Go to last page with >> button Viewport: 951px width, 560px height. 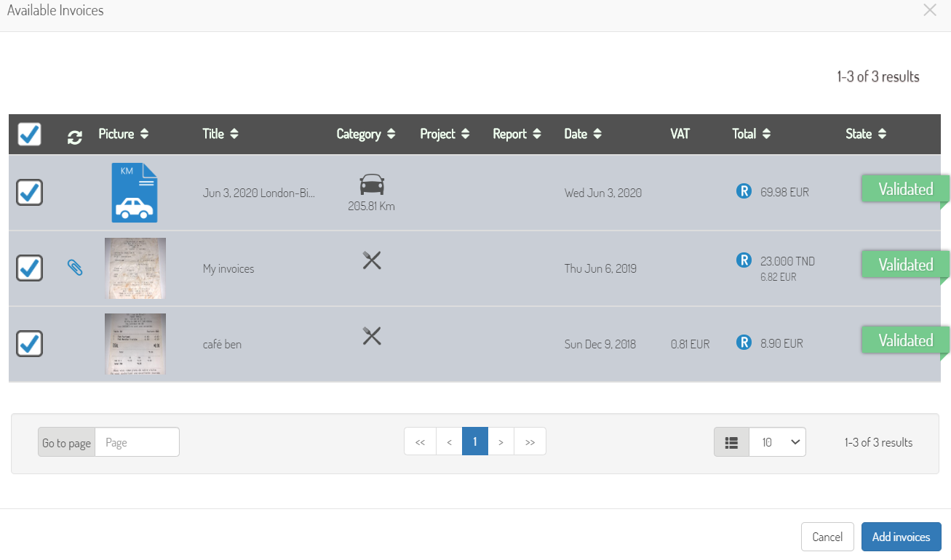[530, 441]
